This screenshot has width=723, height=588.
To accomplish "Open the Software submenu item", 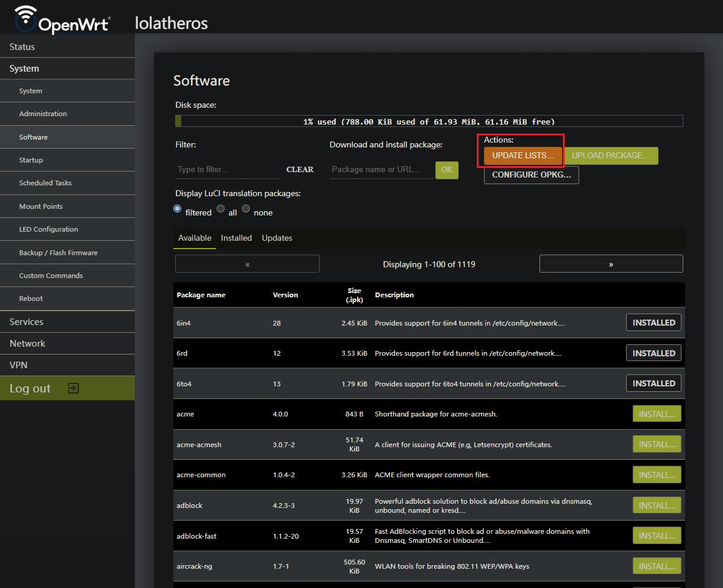I will coord(67,137).
